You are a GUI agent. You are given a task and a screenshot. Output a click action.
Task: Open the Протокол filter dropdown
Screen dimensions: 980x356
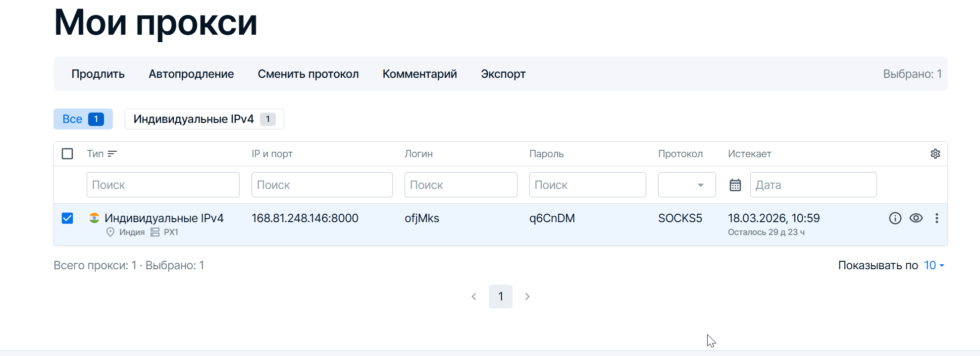[x=686, y=185]
